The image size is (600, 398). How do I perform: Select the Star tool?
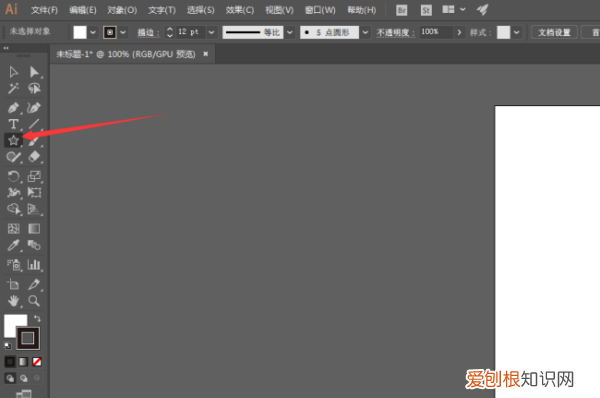click(x=13, y=140)
